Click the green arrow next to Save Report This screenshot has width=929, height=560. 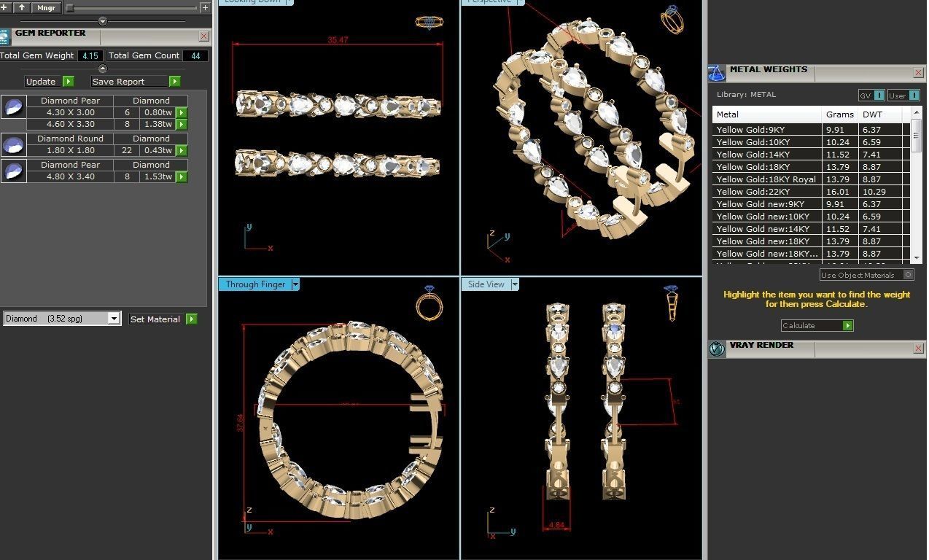point(174,82)
